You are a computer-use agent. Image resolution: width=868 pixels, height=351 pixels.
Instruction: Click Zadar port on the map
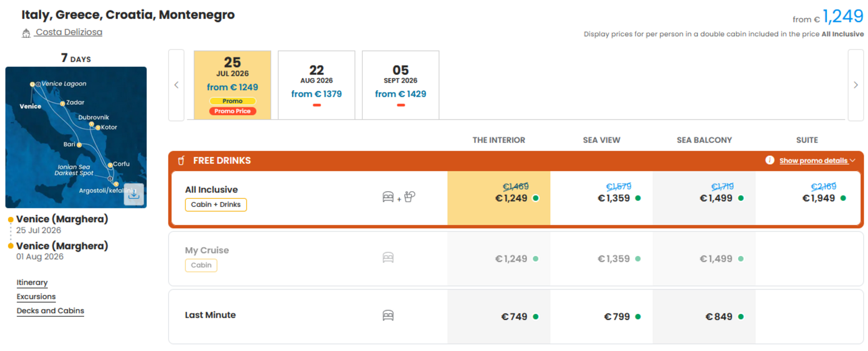tap(63, 104)
